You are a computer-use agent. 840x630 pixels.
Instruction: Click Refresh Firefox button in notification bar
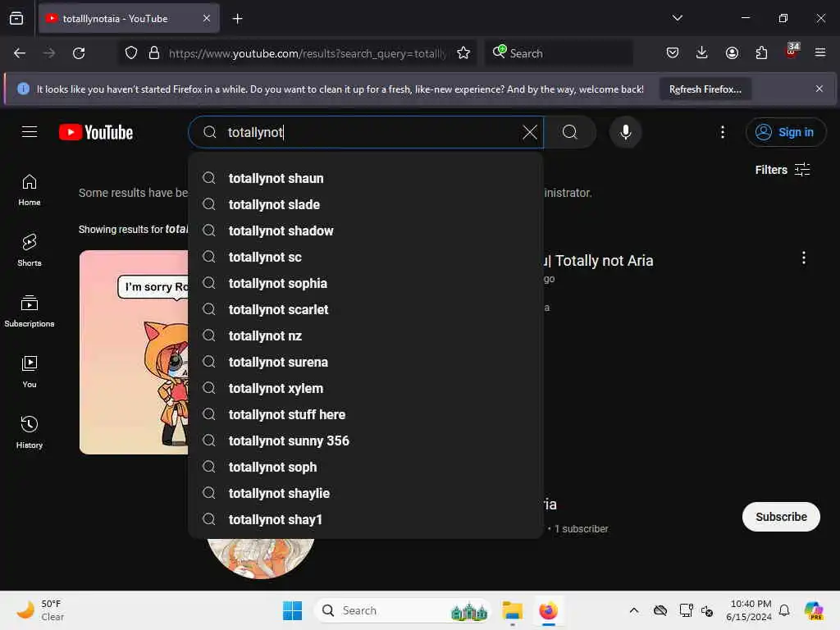(x=705, y=89)
